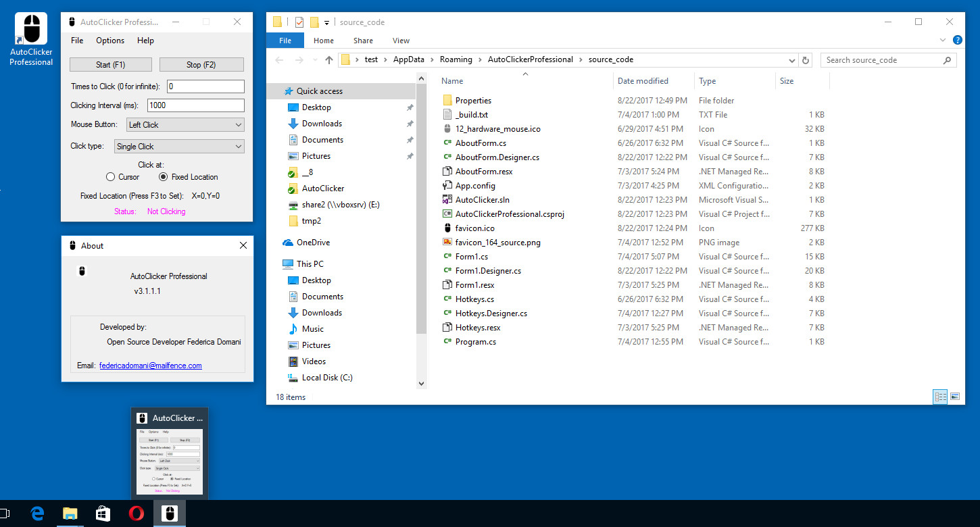Image resolution: width=980 pixels, height=527 pixels.
Task: Switch to details view in Explorer status bar
Action: click(x=940, y=397)
